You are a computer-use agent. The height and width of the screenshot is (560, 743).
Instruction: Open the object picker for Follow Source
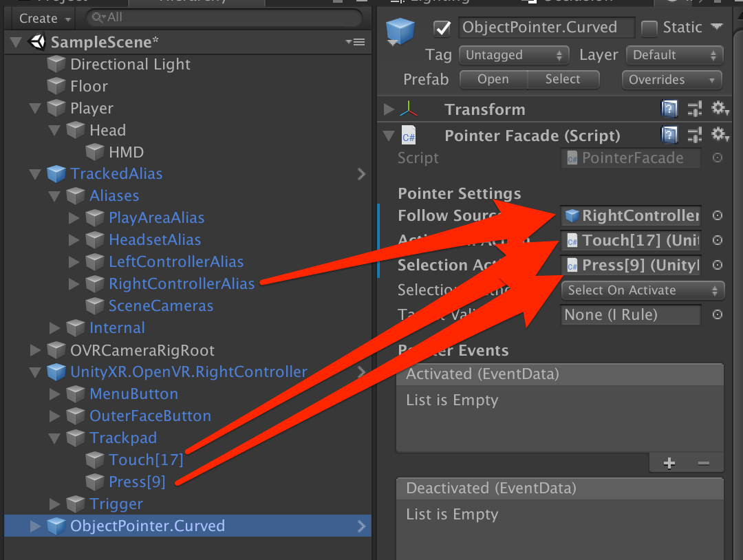pyautogui.click(x=717, y=215)
